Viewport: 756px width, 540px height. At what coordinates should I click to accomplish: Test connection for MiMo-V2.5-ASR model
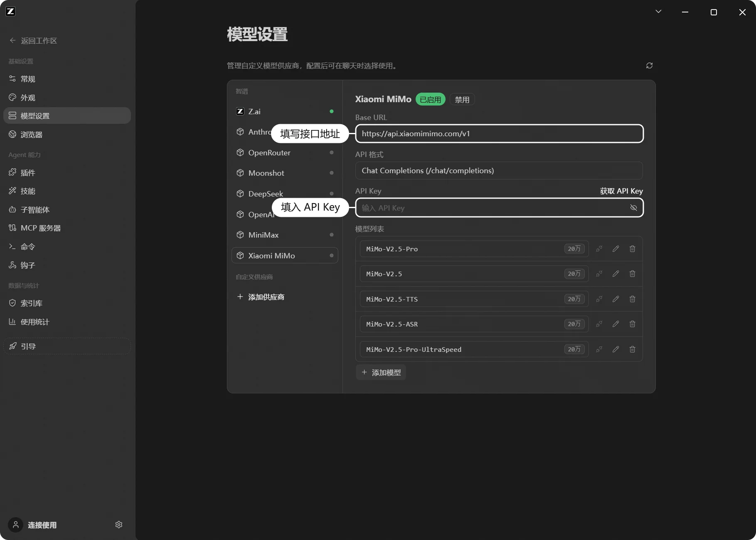(599, 324)
